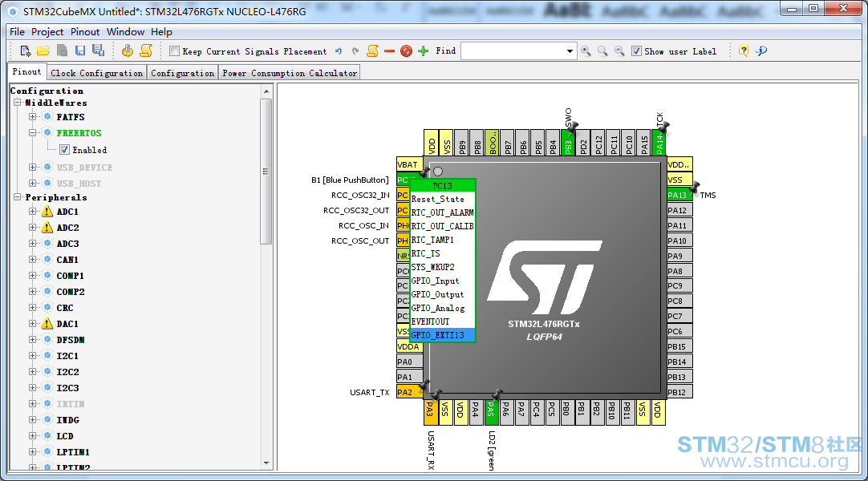Select Reset_State in PC13 pin menu

click(442, 199)
